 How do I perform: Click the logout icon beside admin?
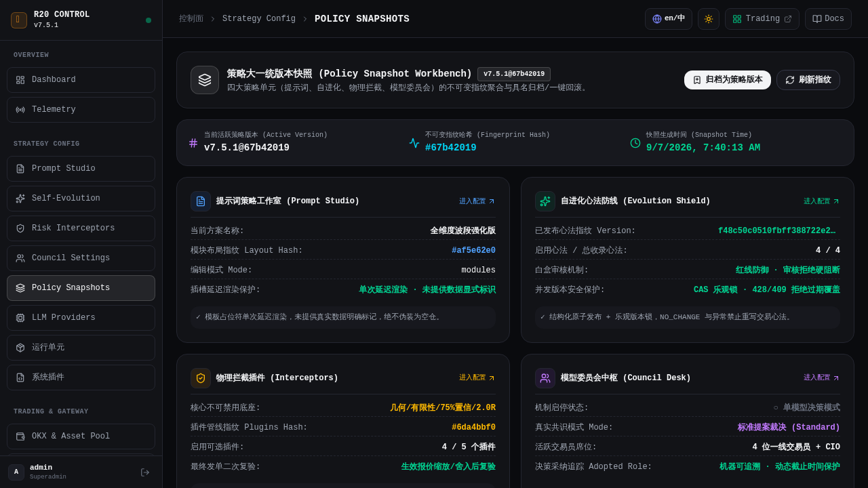[x=145, y=472]
